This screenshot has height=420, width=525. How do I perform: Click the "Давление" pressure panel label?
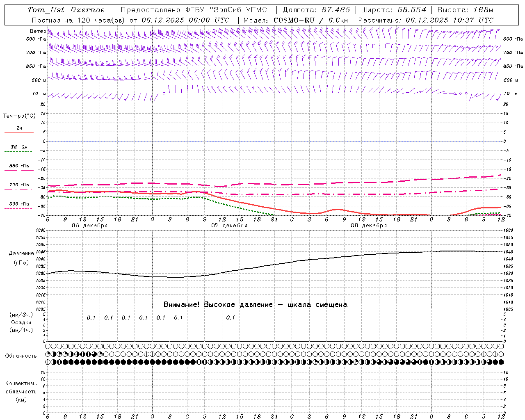pos(21,253)
